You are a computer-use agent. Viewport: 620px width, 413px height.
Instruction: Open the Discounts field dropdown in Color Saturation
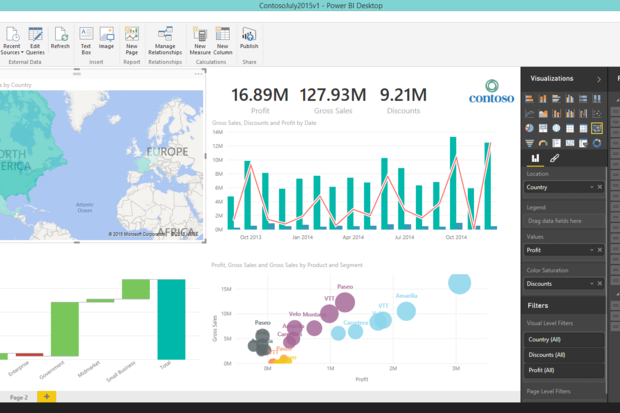tap(591, 283)
